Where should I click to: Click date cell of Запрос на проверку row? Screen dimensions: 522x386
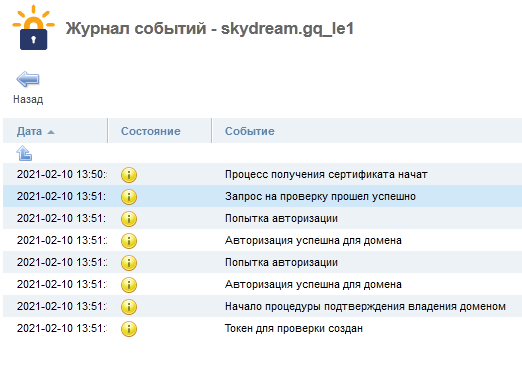[x=62, y=196]
